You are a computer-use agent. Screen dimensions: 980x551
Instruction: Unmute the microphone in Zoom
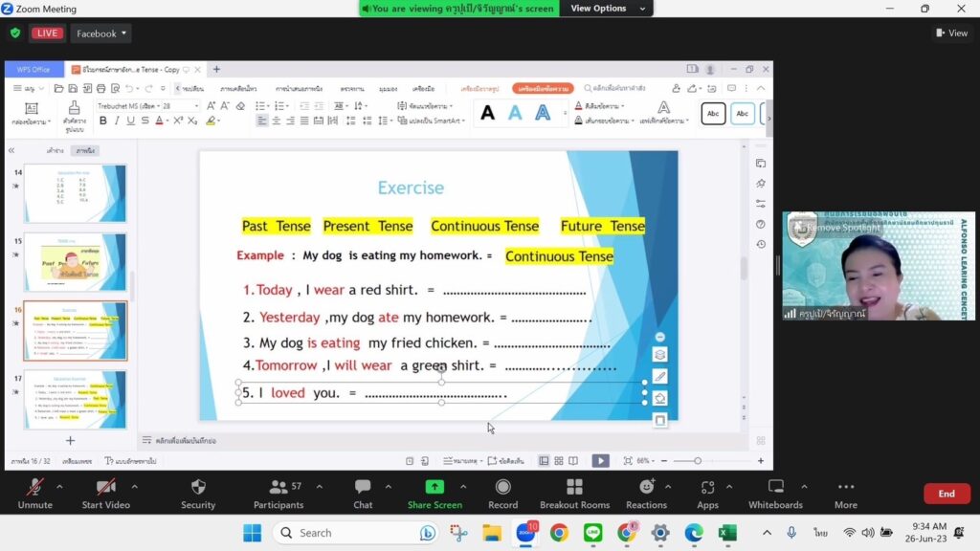[x=35, y=492]
